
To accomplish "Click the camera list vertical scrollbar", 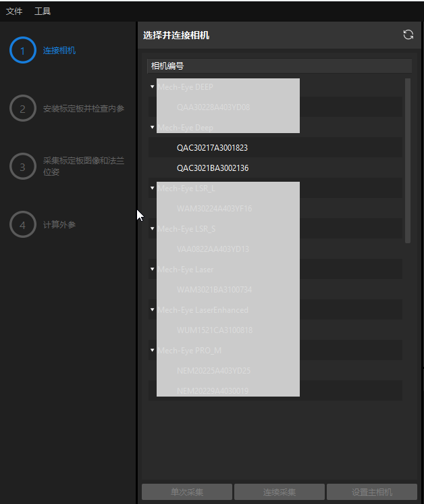I will tap(408, 160).
